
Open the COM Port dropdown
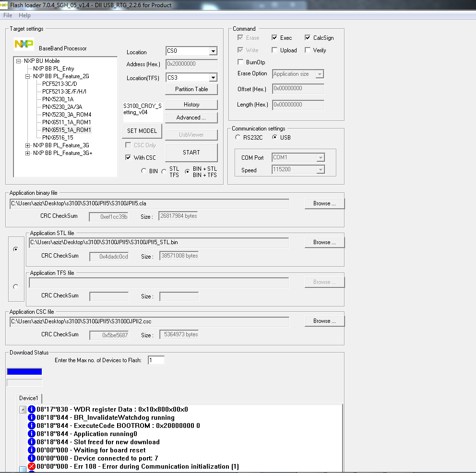tap(321, 157)
